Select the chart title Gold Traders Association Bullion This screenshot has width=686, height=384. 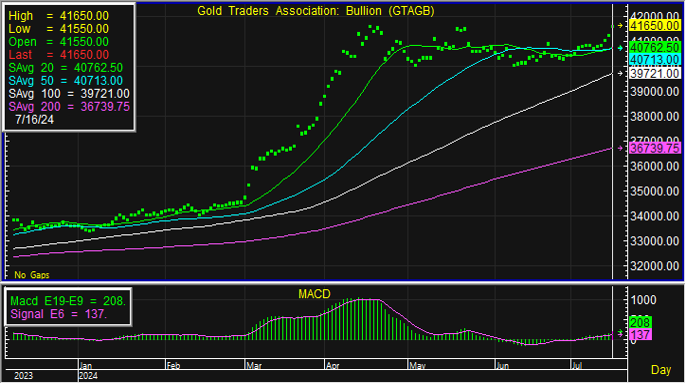coord(315,11)
